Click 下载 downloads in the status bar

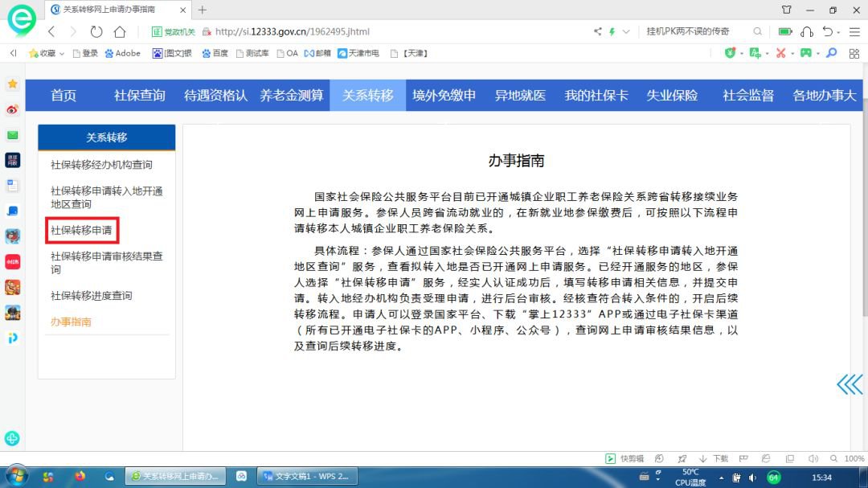tap(714, 458)
